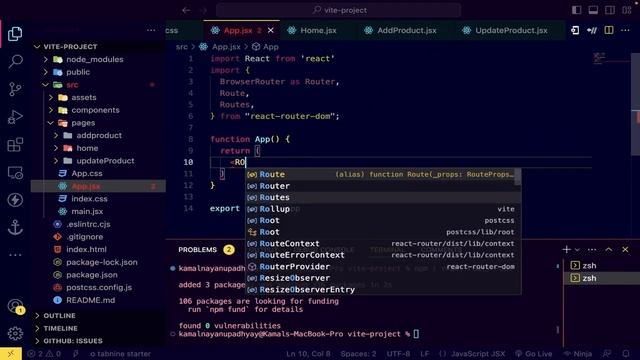The width and height of the screenshot is (640, 360).
Task: Open Source Control view icon
Action: coord(15,89)
